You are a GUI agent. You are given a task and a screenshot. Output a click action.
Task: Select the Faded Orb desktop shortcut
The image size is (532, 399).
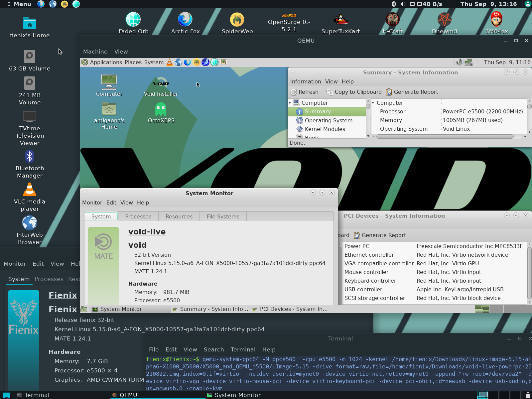[x=133, y=23]
